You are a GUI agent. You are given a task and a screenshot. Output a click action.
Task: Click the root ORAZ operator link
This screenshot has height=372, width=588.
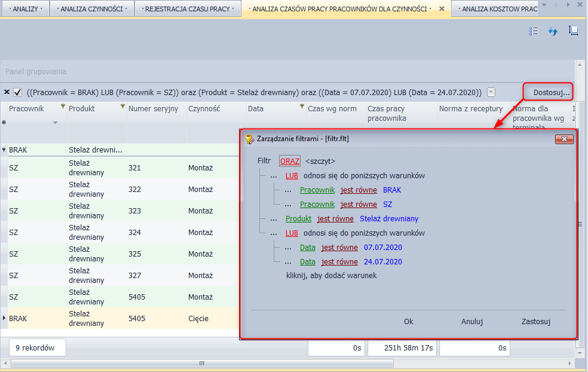289,161
